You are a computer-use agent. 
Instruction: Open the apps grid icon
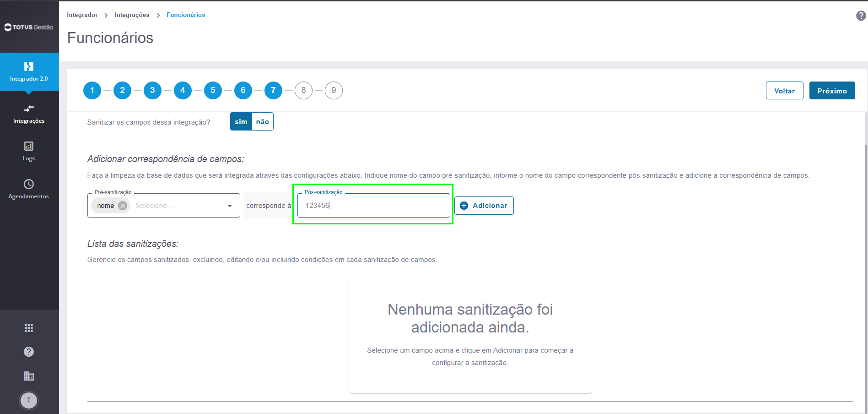pyautogui.click(x=29, y=328)
